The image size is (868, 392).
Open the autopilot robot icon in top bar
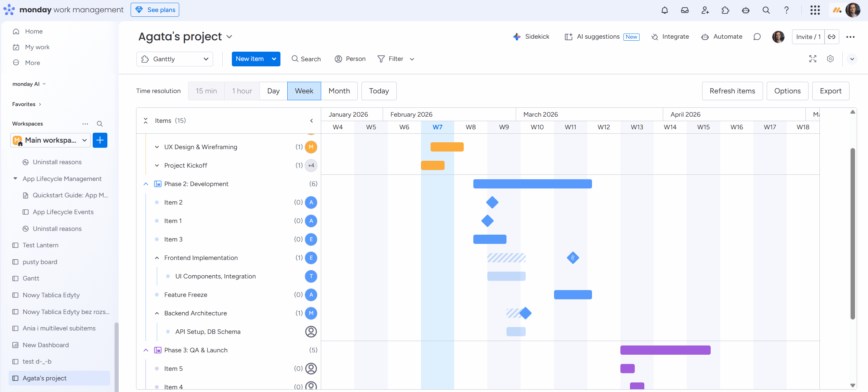point(746,10)
